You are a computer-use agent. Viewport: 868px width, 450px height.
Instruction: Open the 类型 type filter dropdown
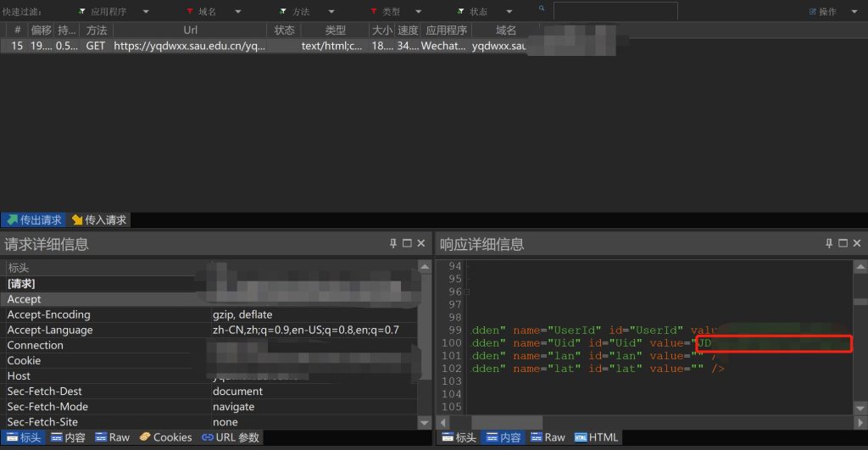click(420, 12)
